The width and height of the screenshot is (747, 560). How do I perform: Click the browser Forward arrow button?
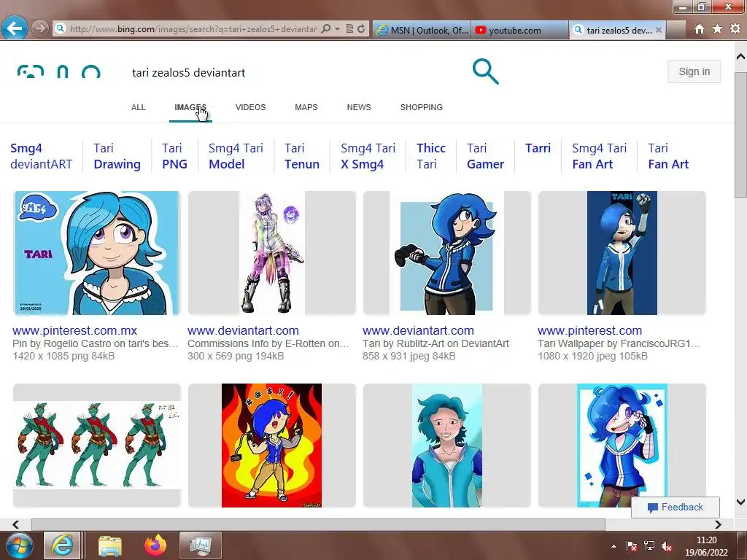pos(40,28)
